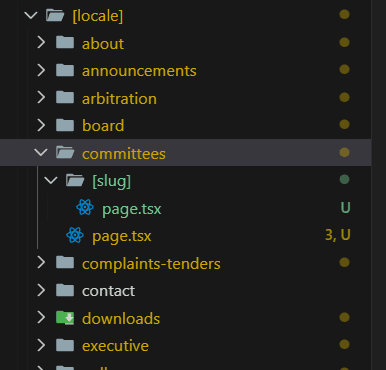Collapse the [locale] folder chevron
The height and width of the screenshot is (370, 386).
click(31, 15)
